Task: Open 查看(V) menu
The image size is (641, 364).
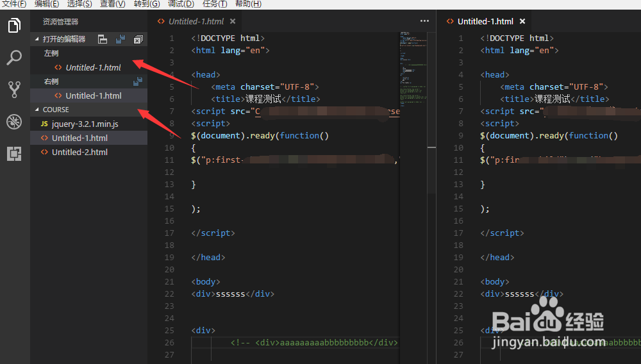Action: 113,4
